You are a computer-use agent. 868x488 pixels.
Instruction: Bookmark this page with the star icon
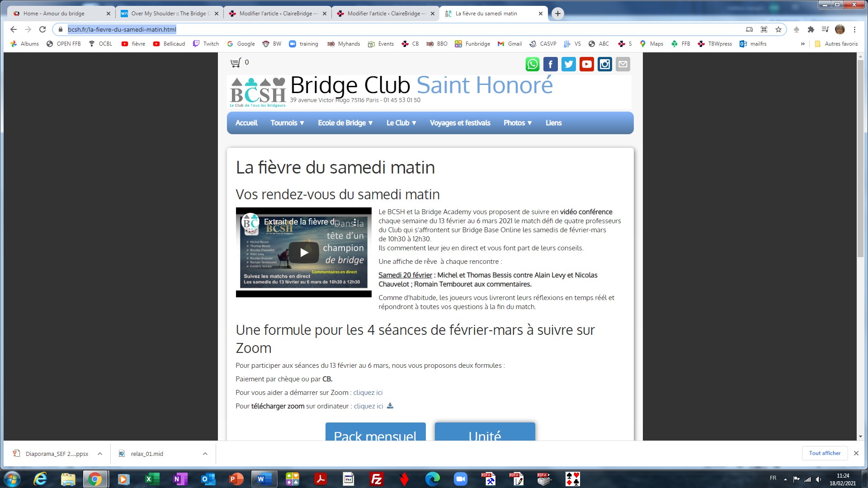tap(778, 29)
